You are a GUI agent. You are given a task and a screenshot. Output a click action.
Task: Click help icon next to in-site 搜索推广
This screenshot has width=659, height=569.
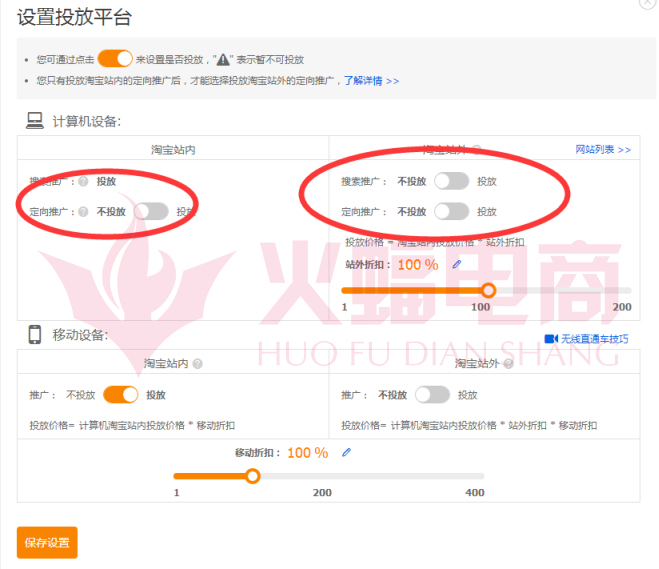(84, 181)
